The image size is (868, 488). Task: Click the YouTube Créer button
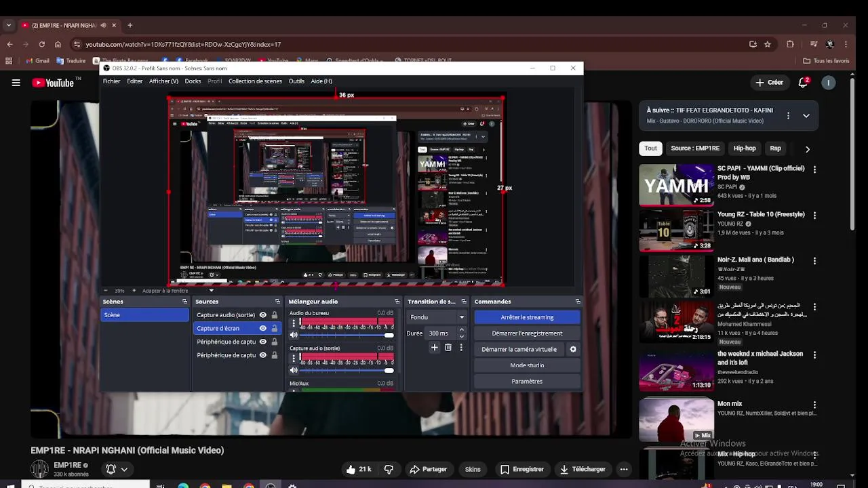(x=770, y=82)
